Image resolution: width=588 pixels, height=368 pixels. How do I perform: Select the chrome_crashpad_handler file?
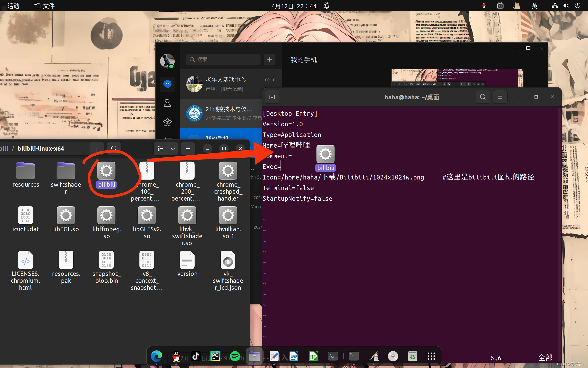228,181
